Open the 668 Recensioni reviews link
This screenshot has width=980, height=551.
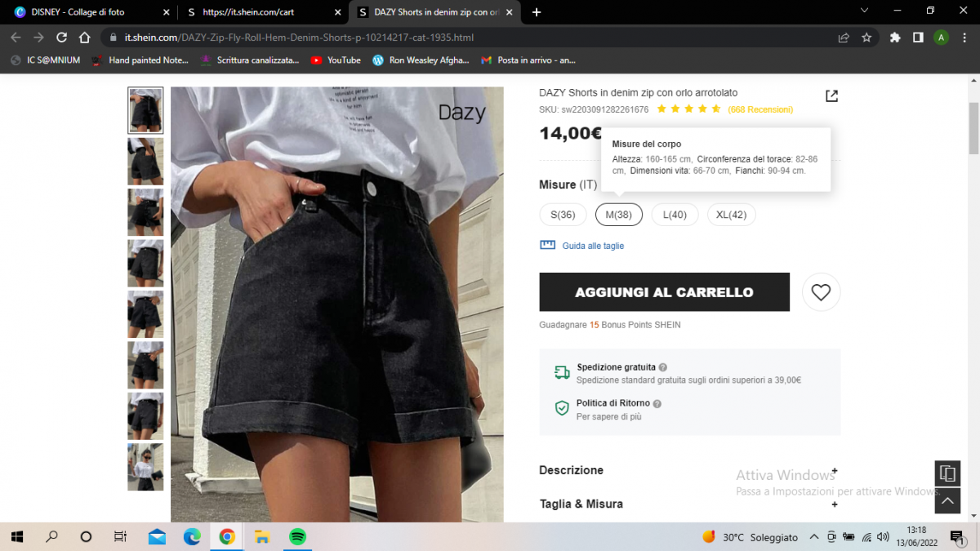[760, 109]
